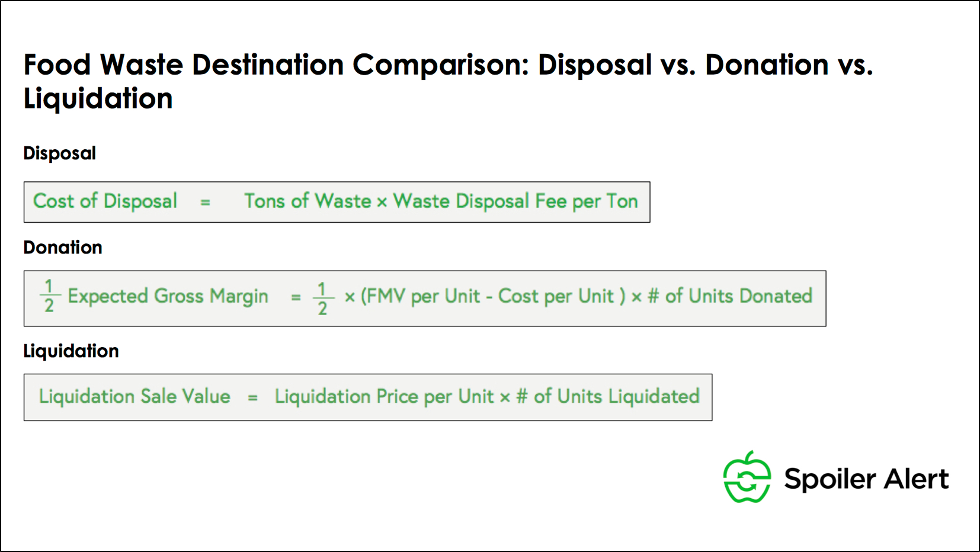
Task: Click 'Waste Disposal Fee per Ton' text
Action: pyautogui.click(x=515, y=201)
